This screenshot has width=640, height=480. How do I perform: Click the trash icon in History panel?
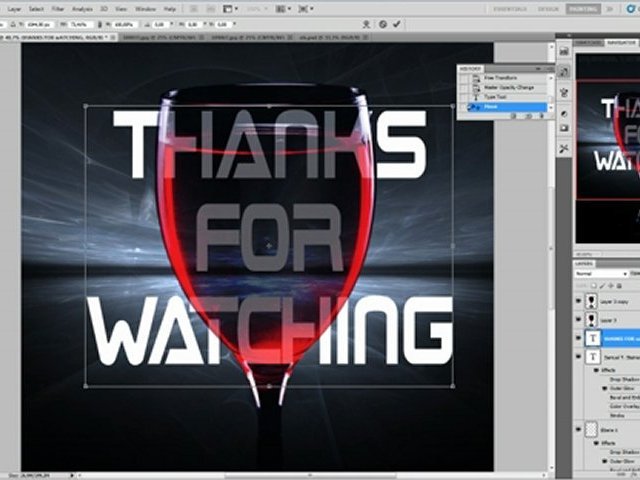pos(542,116)
